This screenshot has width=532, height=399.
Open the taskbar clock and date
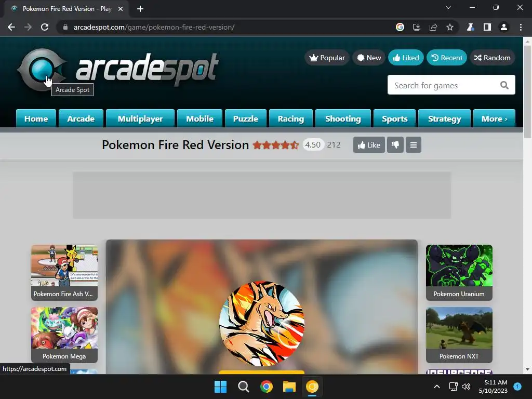tap(493, 387)
